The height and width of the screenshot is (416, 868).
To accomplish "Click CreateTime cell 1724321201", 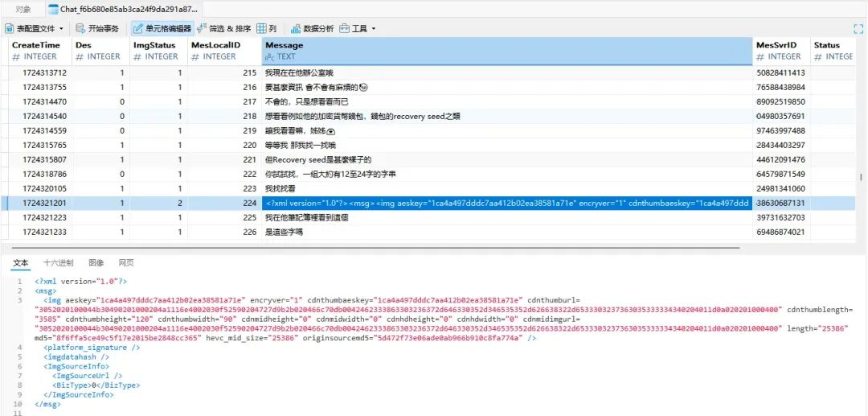I will (40, 204).
